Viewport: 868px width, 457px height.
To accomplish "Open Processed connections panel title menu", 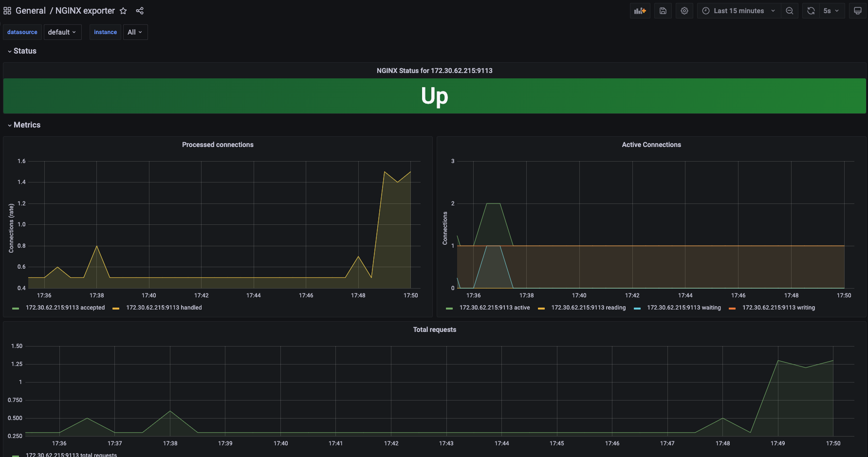I will 218,145.
